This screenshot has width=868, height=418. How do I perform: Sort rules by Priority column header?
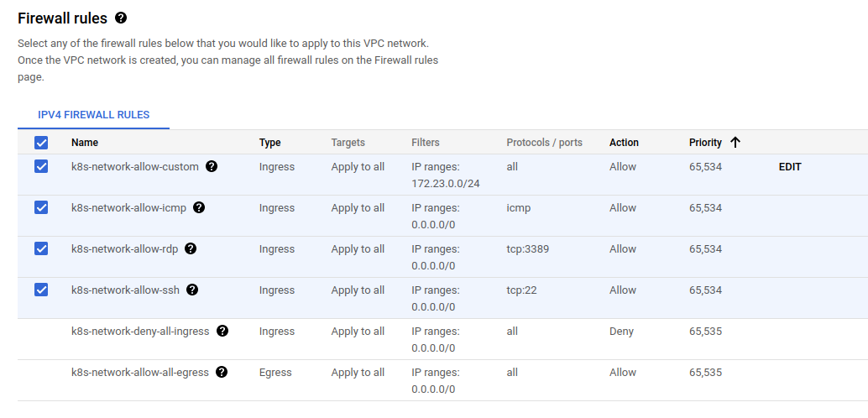click(705, 143)
